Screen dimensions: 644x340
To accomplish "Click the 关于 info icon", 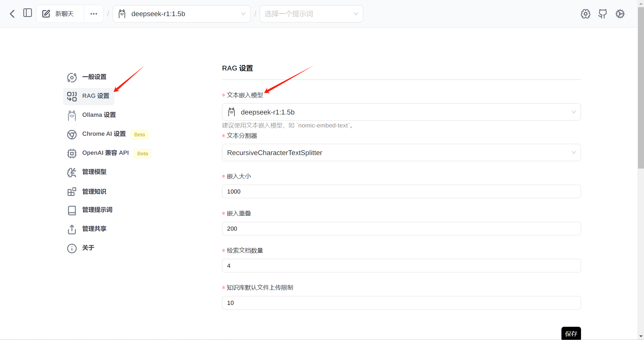I will (72, 248).
